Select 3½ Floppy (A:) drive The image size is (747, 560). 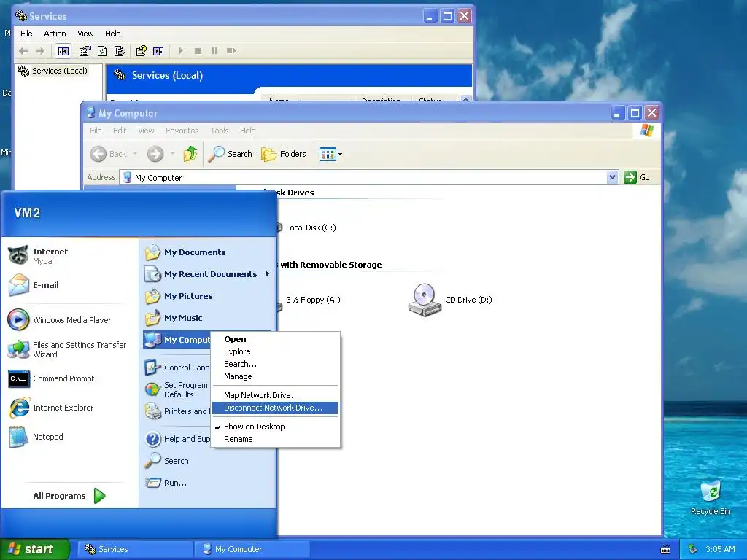(312, 300)
